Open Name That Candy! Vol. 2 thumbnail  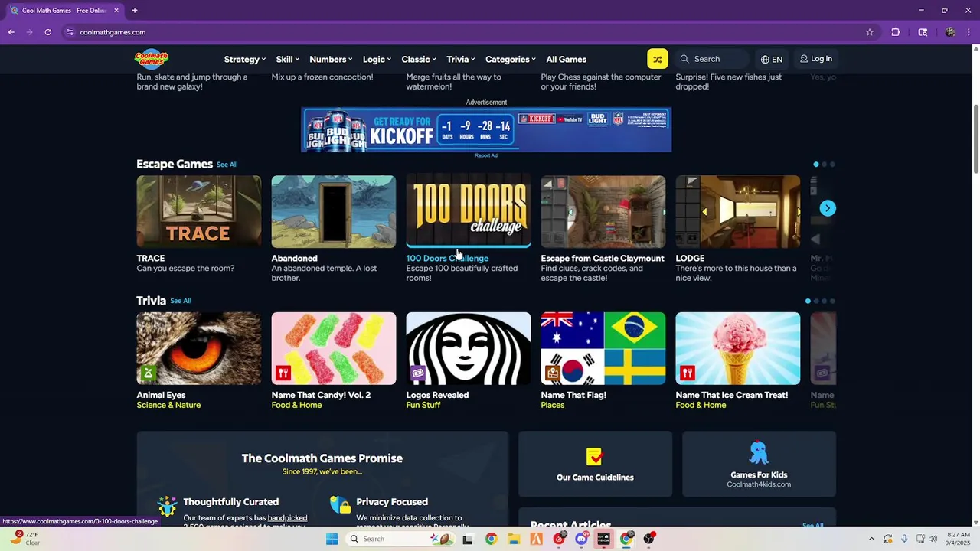[334, 348]
